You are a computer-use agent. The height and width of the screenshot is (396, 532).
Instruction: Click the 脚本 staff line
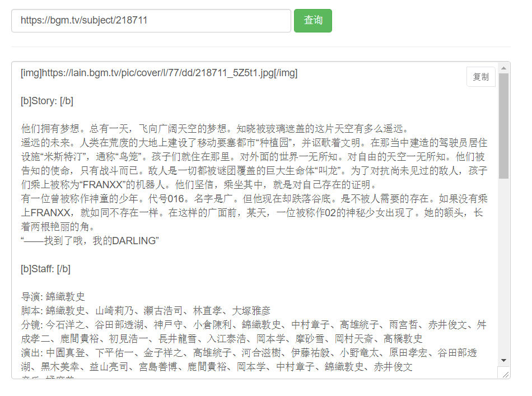[146, 311]
